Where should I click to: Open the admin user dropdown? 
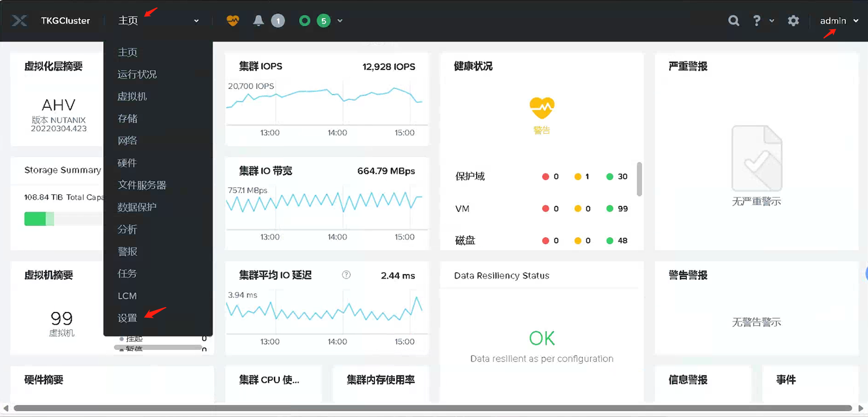tap(839, 20)
